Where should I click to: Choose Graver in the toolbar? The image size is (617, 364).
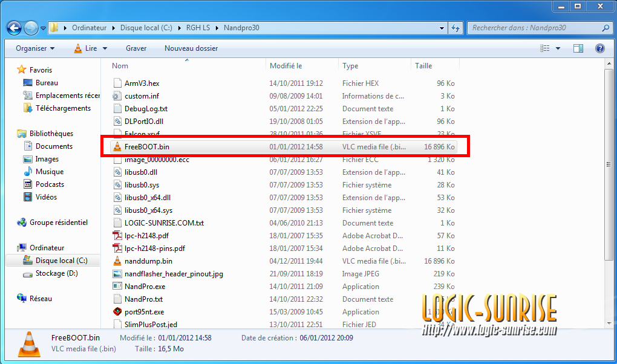tap(136, 48)
